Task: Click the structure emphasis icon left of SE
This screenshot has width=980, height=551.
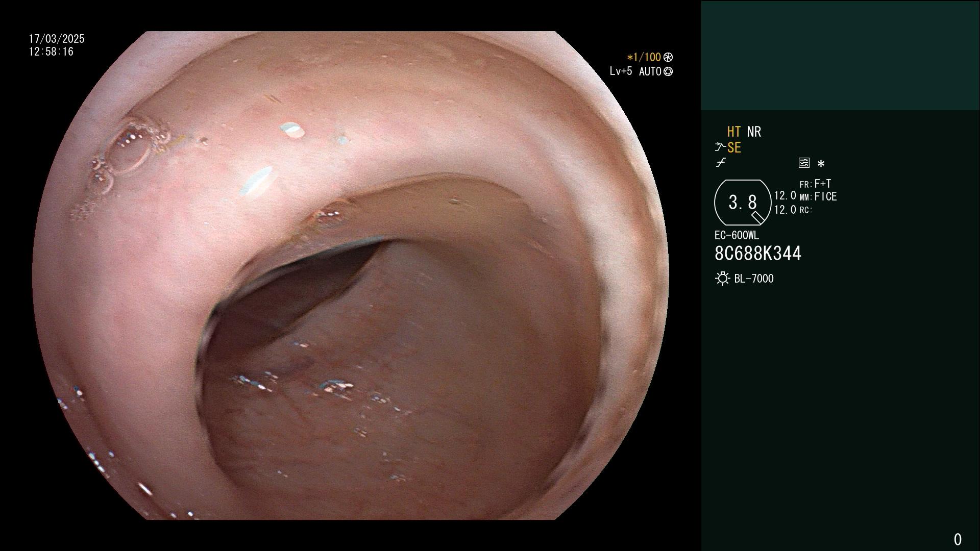Action: click(720, 147)
